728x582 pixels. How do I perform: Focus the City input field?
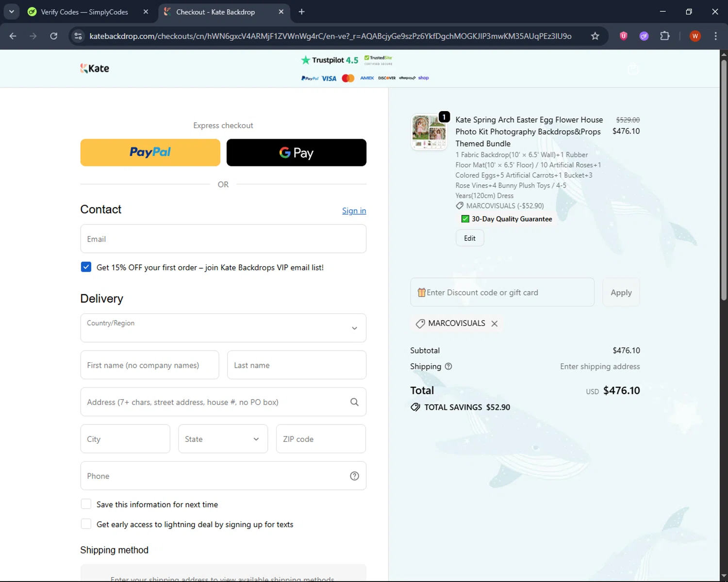pyautogui.click(x=125, y=439)
